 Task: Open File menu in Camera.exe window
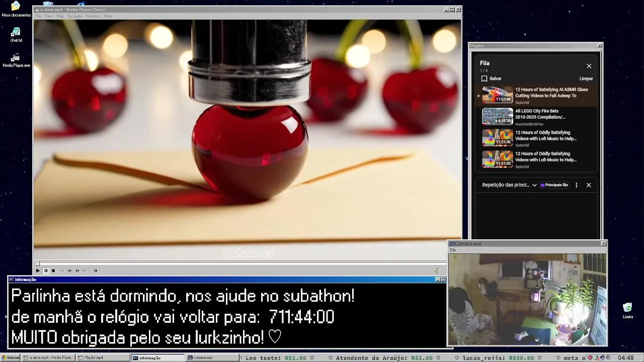[x=453, y=250]
